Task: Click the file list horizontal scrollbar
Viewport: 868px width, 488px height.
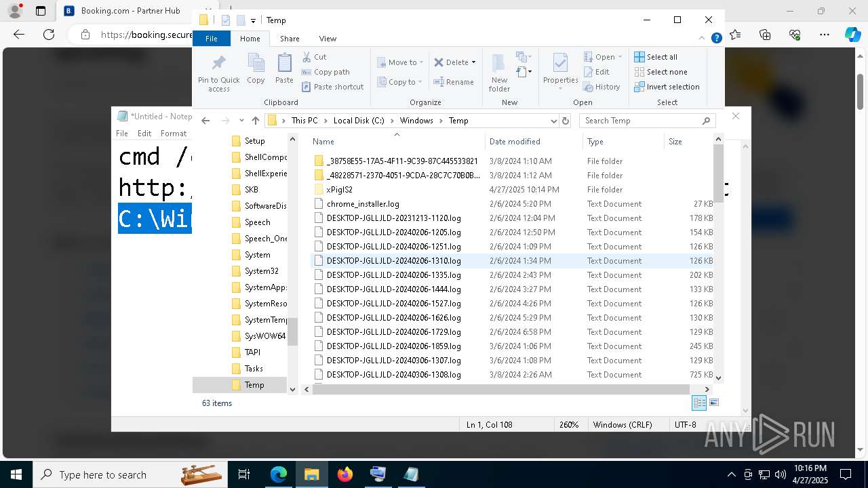Action: coord(500,389)
